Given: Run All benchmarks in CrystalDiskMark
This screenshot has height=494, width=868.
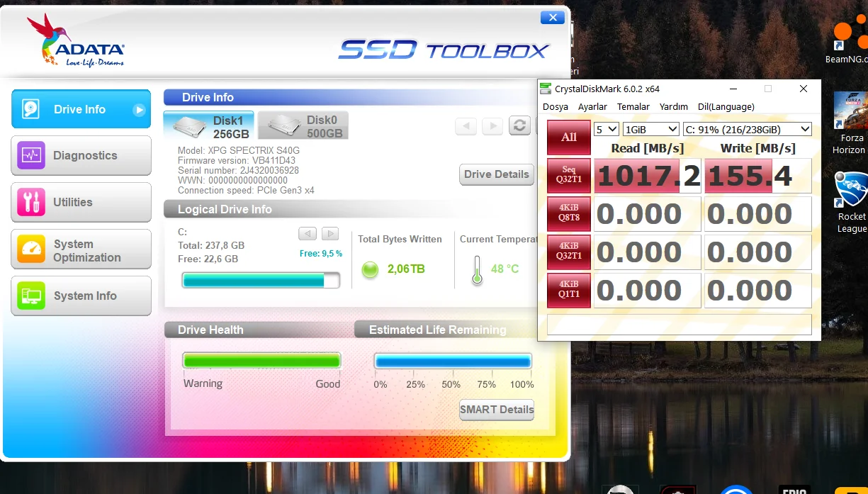Looking at the screenshot, I should pos(569,137).
